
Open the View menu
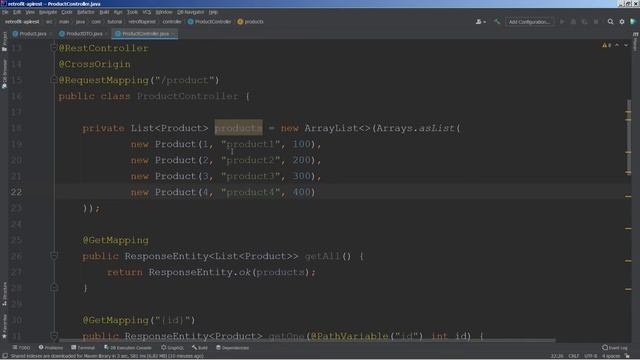point(30,12)
